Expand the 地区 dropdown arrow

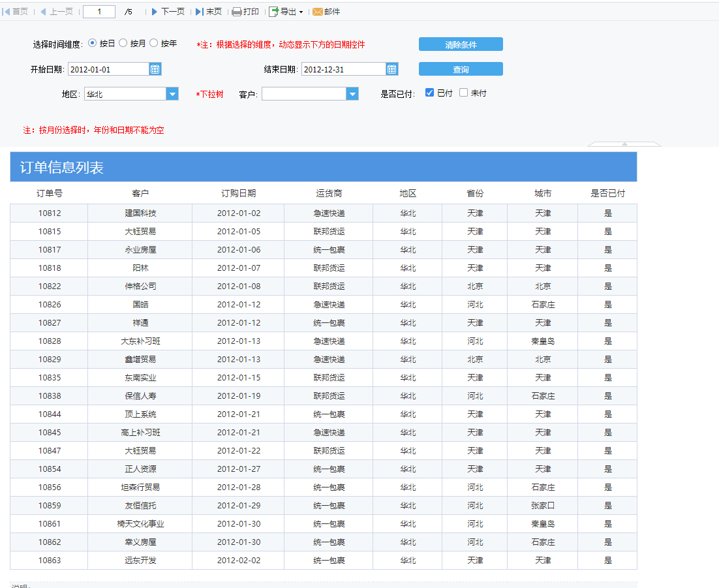[x=172, y=94]
